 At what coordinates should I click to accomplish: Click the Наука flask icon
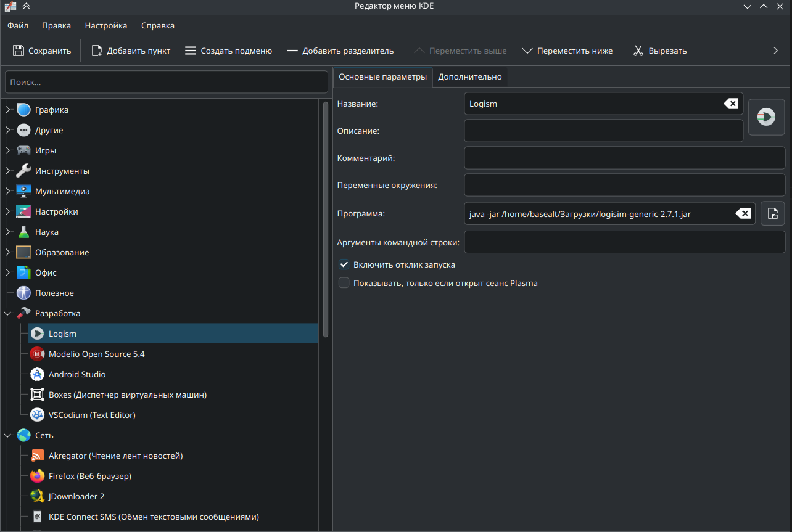[x=23, y=232]
